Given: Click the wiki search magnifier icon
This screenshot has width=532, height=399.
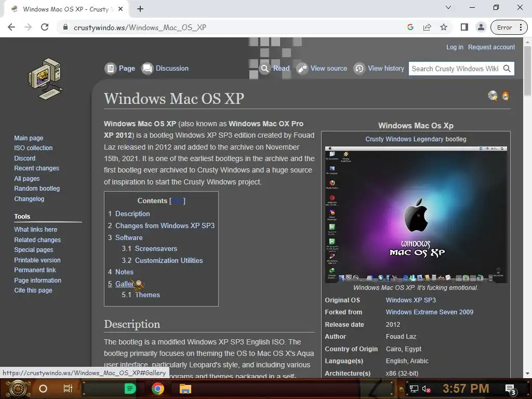Looking at the screenshot, I should click(x=507, y=69).
